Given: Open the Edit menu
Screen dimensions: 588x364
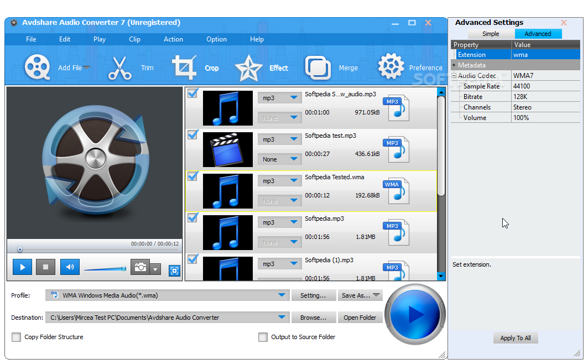Looking at the screenshot, I should click(65, 39).
